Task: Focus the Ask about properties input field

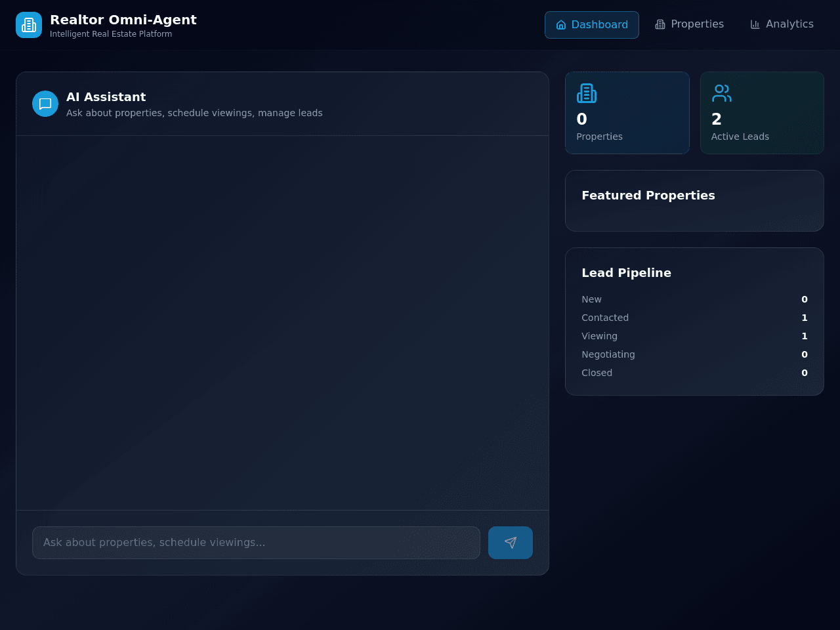Action: 256,543
